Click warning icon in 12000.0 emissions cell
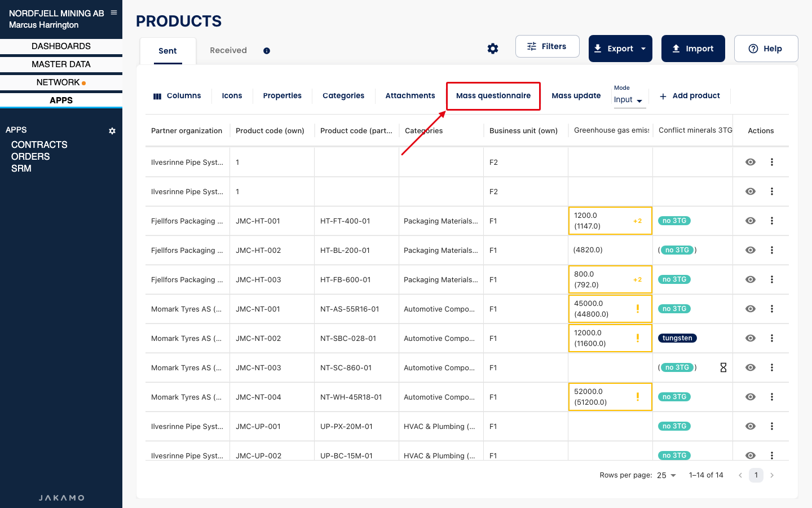This screenshot has width=812, height=508. click(638, 338)
